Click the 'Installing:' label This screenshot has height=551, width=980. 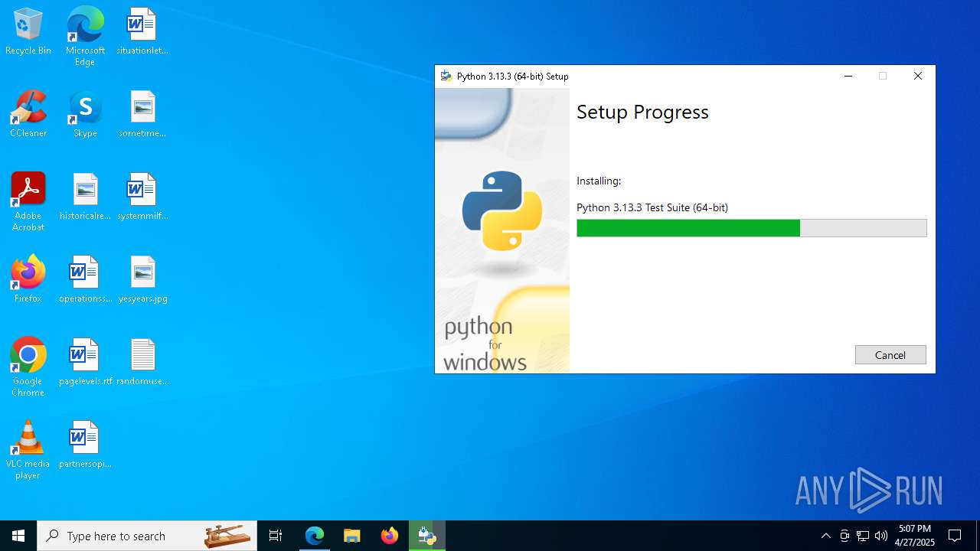599,181
